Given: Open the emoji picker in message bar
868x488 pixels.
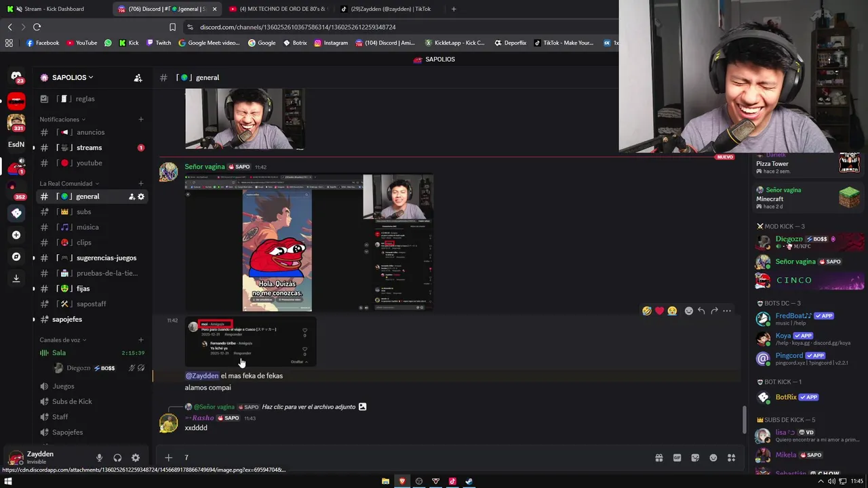Looking at the screenshot, I should [713, 458].
